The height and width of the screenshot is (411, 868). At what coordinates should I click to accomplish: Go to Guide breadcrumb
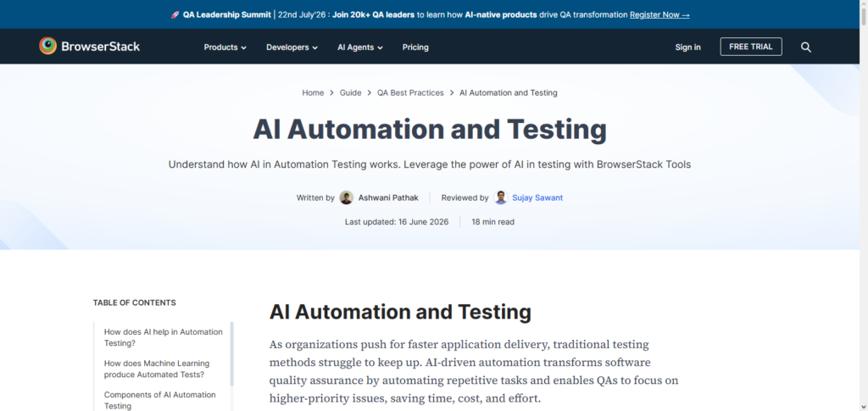click(x=350, y=93)
